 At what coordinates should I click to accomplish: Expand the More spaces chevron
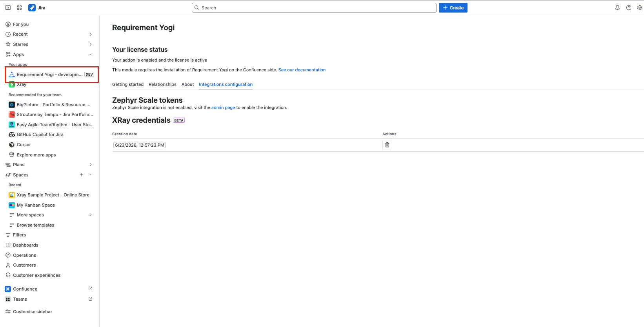click(91, 215)
